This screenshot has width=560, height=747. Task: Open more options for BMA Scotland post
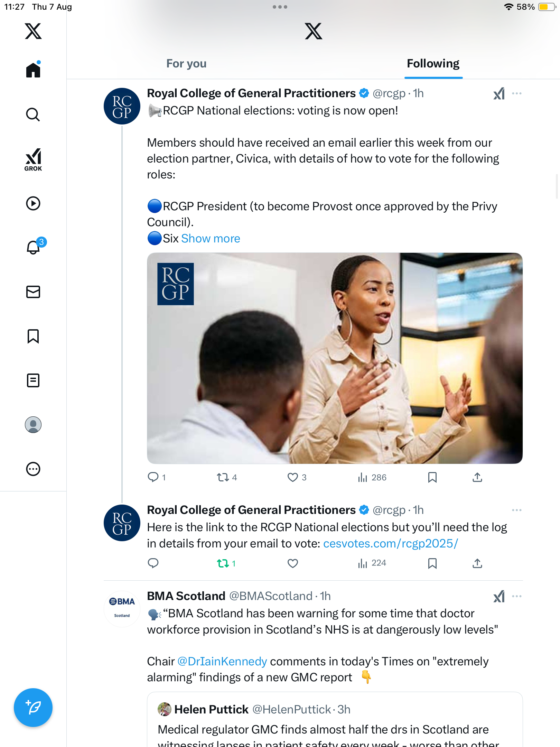coord(517,596)
